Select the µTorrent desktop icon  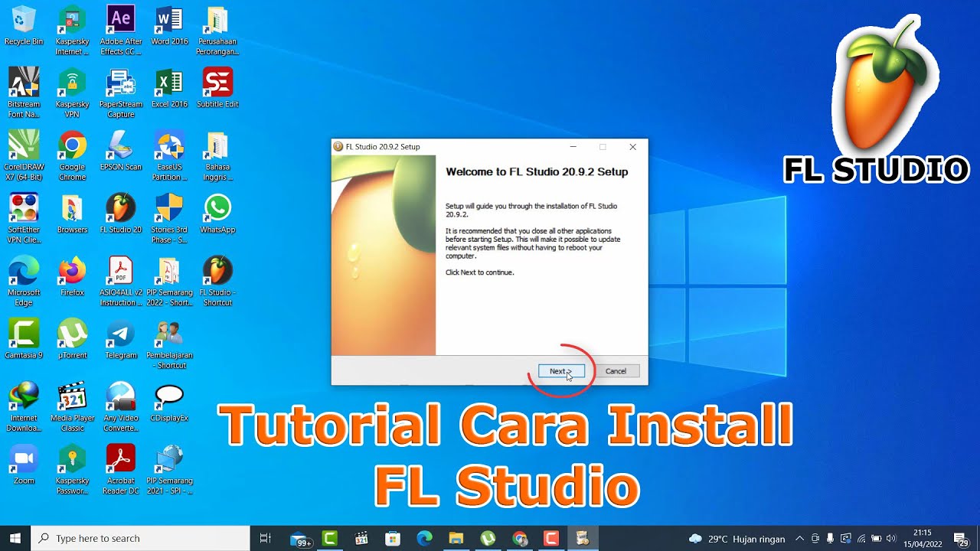(72, 339)
